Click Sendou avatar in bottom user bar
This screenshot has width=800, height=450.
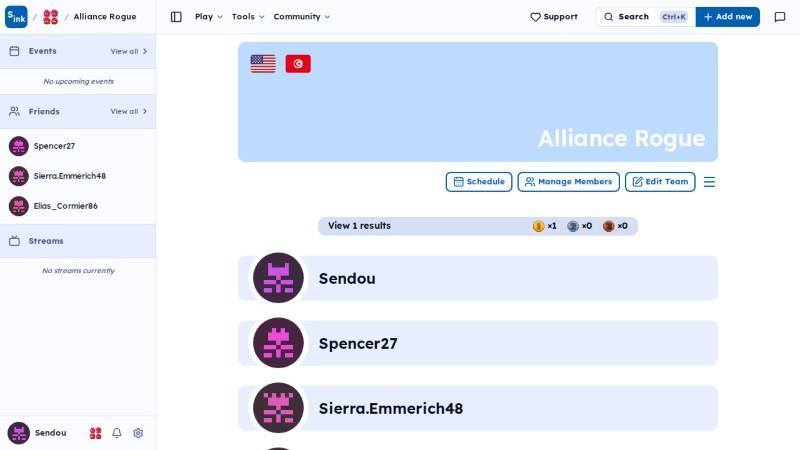point(19,433)
